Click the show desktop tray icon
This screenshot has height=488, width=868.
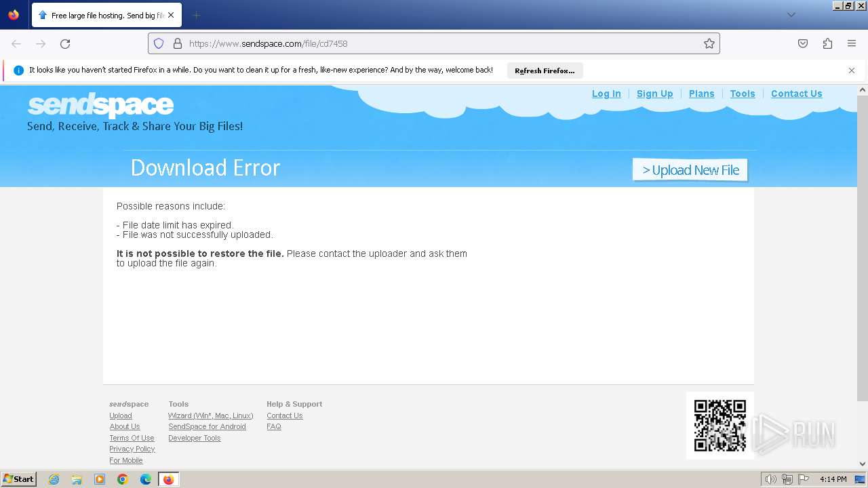click(x=860, y=479)
